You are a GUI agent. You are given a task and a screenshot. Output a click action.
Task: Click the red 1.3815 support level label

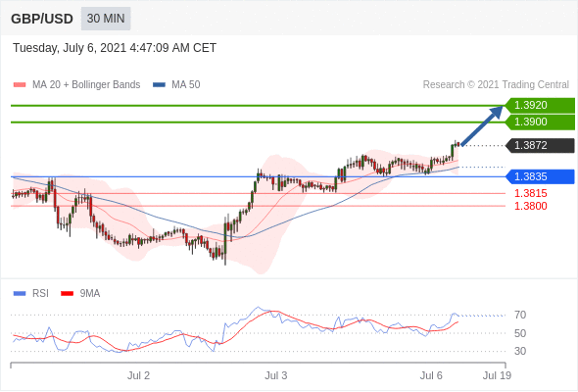(x=530, y=193)
